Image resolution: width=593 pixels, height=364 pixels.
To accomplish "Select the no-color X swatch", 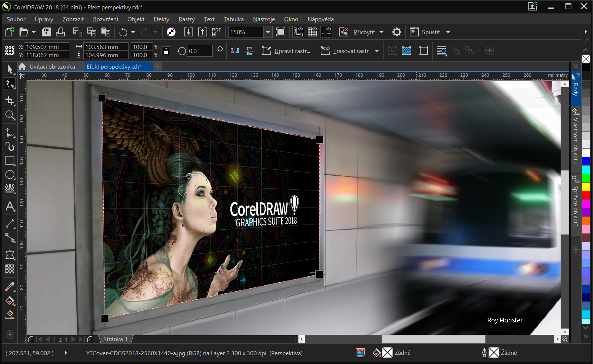I will [586, 59].
